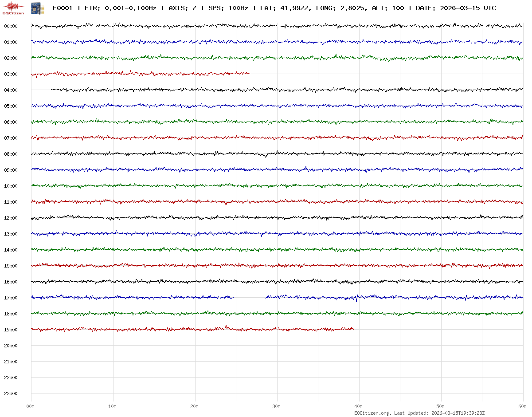This screenshot has height=417, width=532.
Task: Click the data gap in the 17:00 trace
Action: (249, 297)
